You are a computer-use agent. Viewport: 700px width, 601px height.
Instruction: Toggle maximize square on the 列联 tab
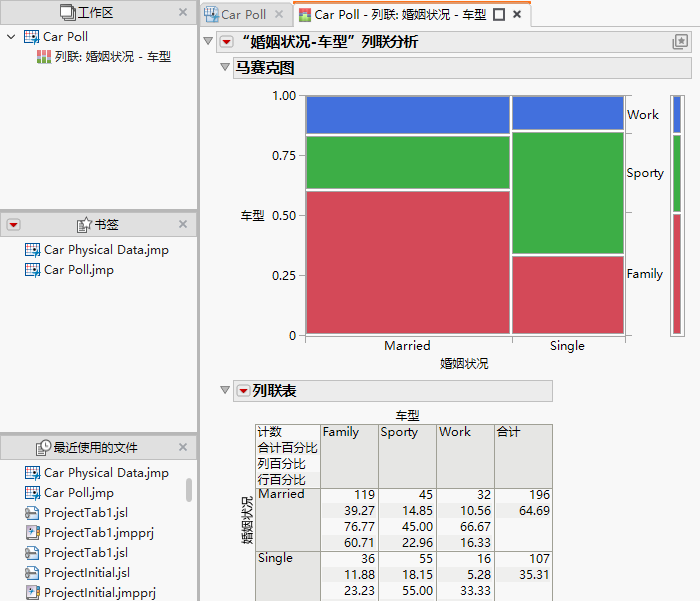(x=499, y=15)
